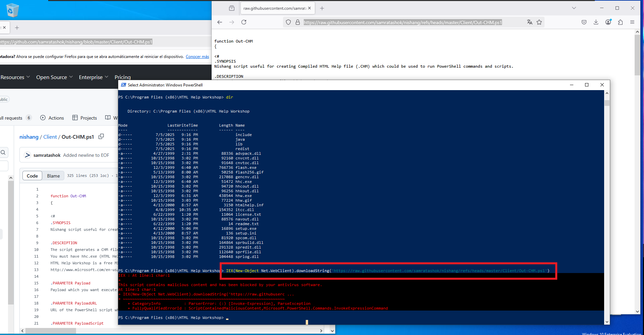Click flash.exe entry in PowerShell listing

click(x=246, y=167)
